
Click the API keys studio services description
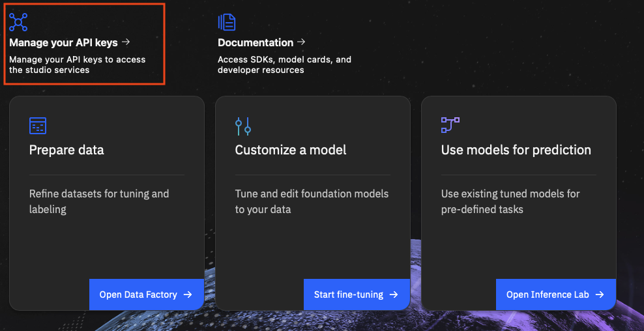pyautogui.click(x=77, y=65)
